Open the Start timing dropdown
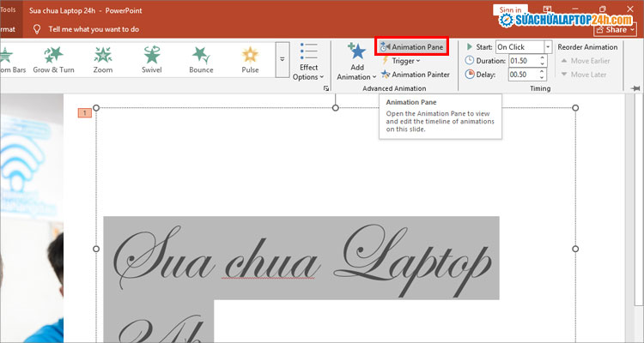Screen dimensions: 644x343 click(548, 47)
